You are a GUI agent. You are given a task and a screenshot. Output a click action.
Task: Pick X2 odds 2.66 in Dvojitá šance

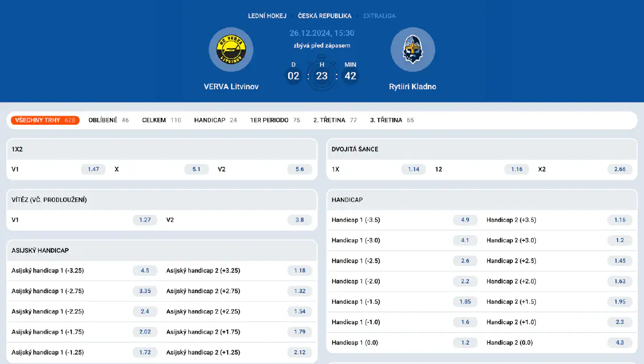click(x=619, y=169)
